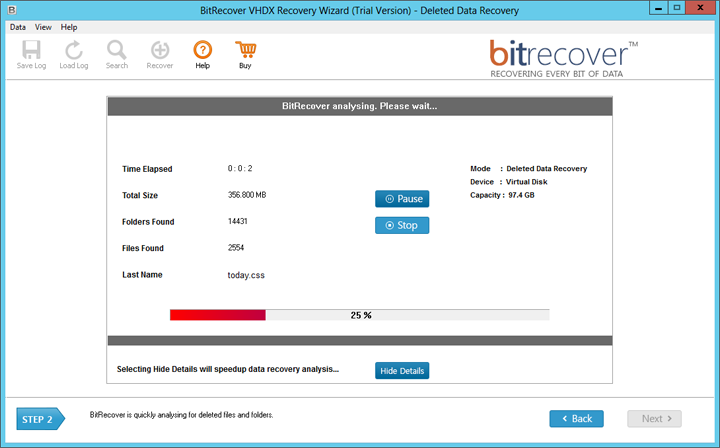This screenshot has height=448, width=720.
Task: Click the status text about analysing deleted files
Action: [181, 415]
